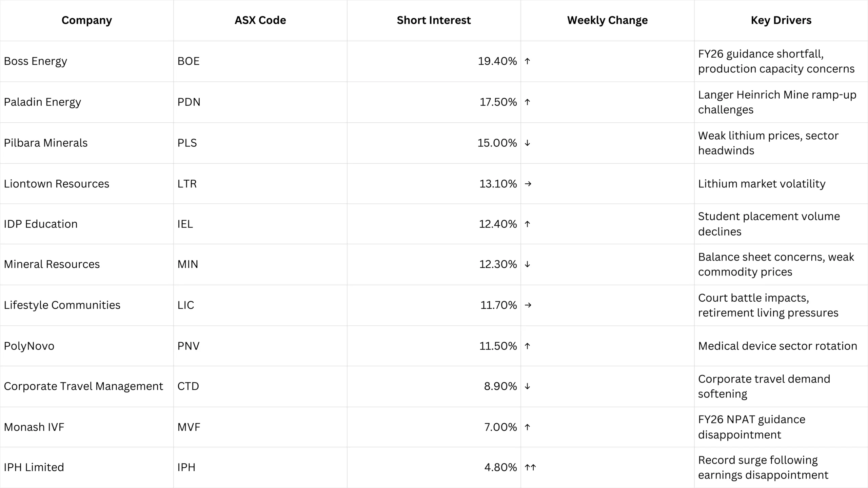
Task: Select the Medical device sector rotation text
Action: (777, 346)
